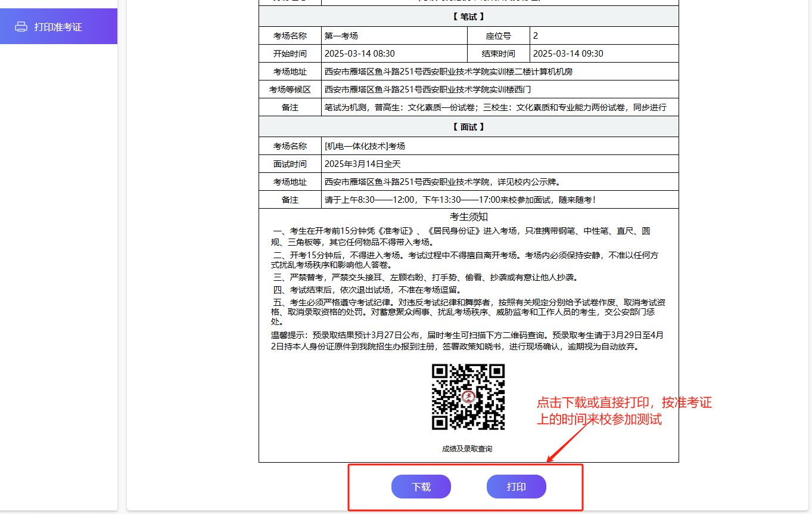Click the [机电一体化技术]考场 cell
The image size is (812, 514).
[365, 146]
